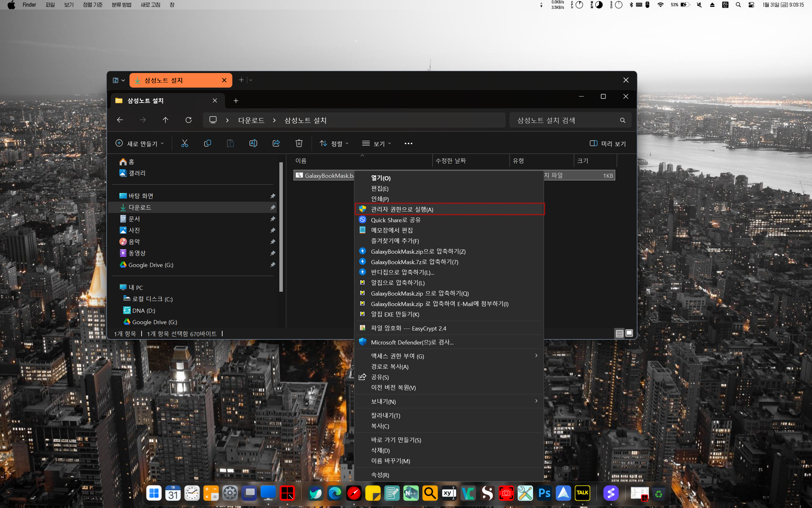
Task: Open Photoshop from the dock
Action: point(544,493)
